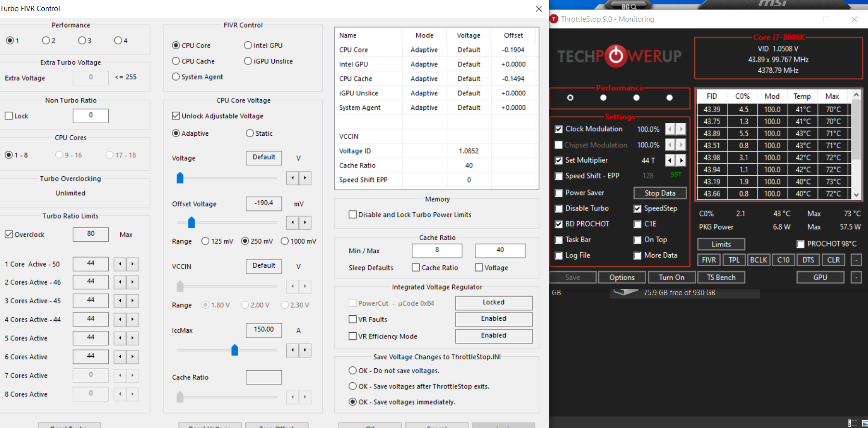Open the C10 states window

(783, 260)
